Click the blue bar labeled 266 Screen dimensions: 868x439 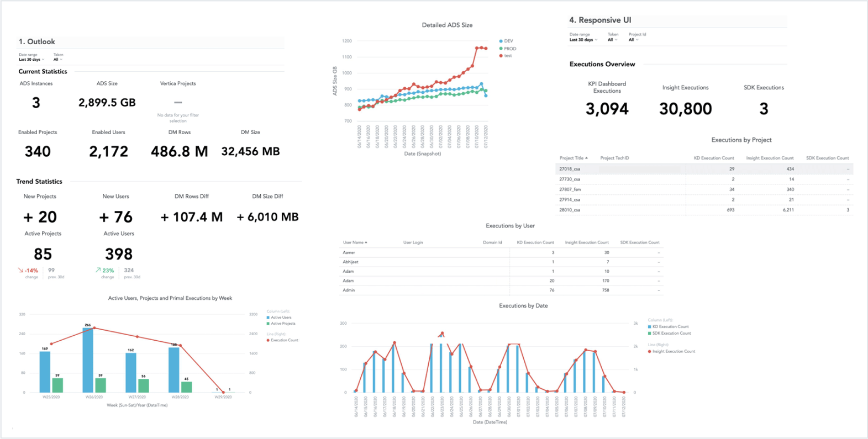(x=88, y=360)
